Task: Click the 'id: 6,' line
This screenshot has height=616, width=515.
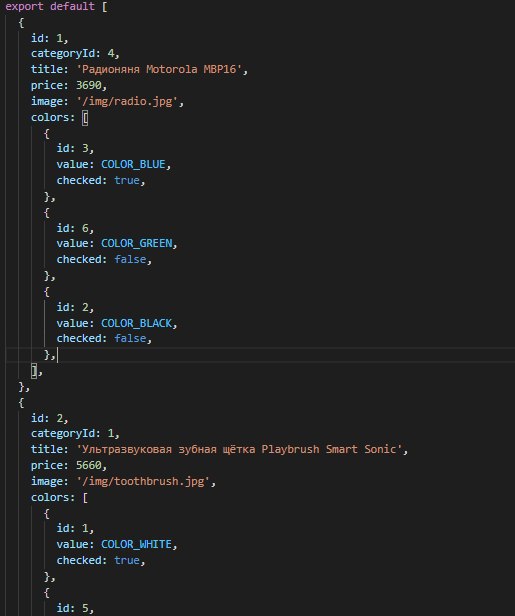Action: [x=75, y=228]
